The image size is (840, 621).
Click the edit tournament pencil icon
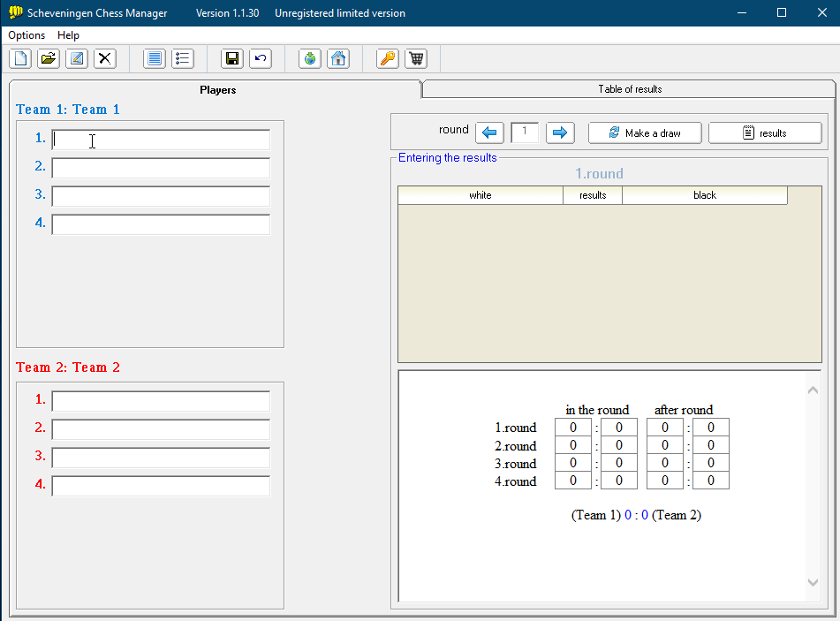point(77,58)
